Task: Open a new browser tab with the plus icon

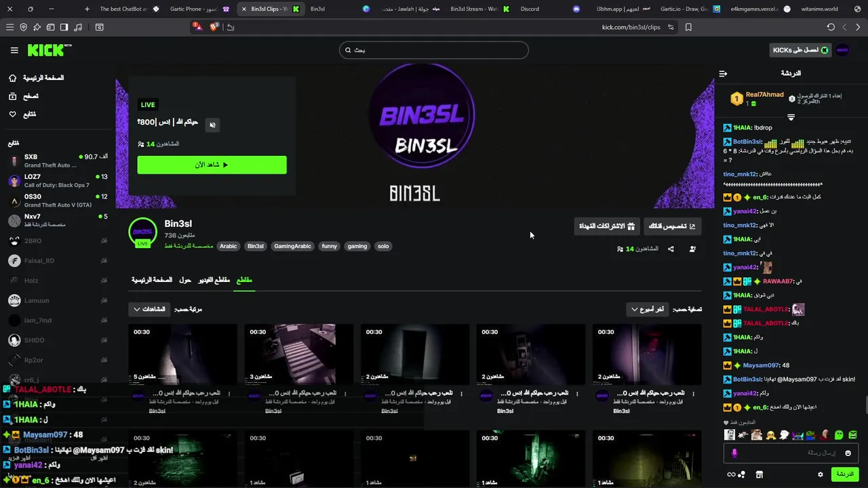Action: 87,9
